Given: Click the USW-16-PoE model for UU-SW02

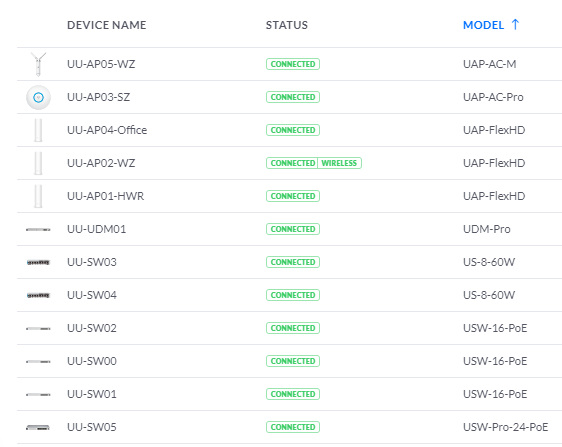Looking at the screenshot, I should coord(495,328).
